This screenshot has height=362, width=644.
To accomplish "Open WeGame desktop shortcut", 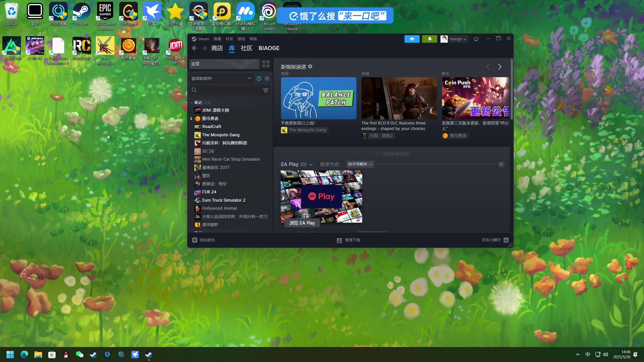I will (x=128, y=14).
